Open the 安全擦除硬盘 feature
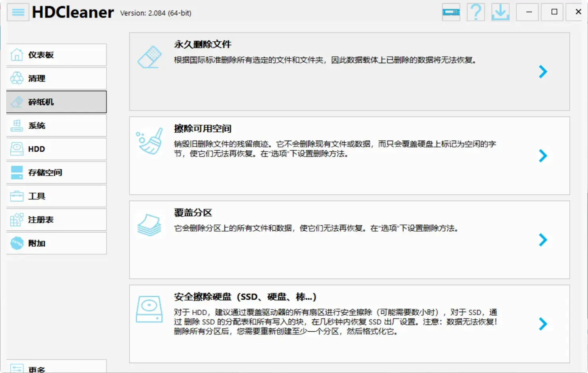 coord(543,325)
